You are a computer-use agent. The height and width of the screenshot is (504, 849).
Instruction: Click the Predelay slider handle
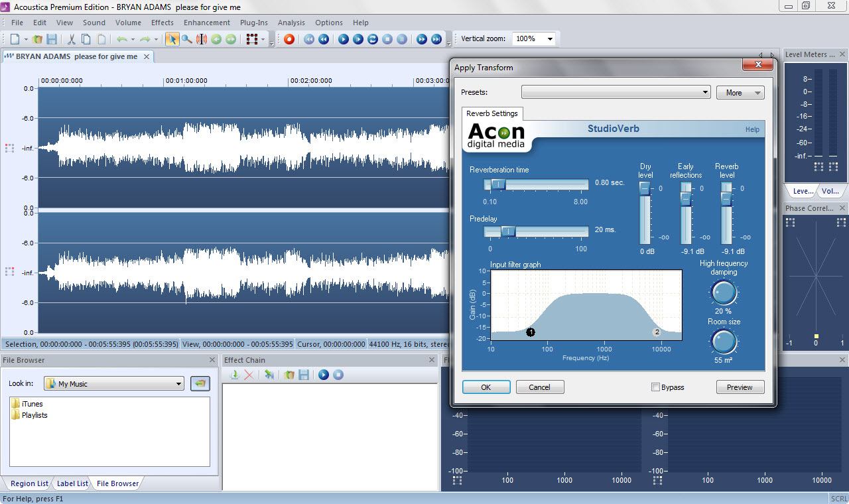508,231
